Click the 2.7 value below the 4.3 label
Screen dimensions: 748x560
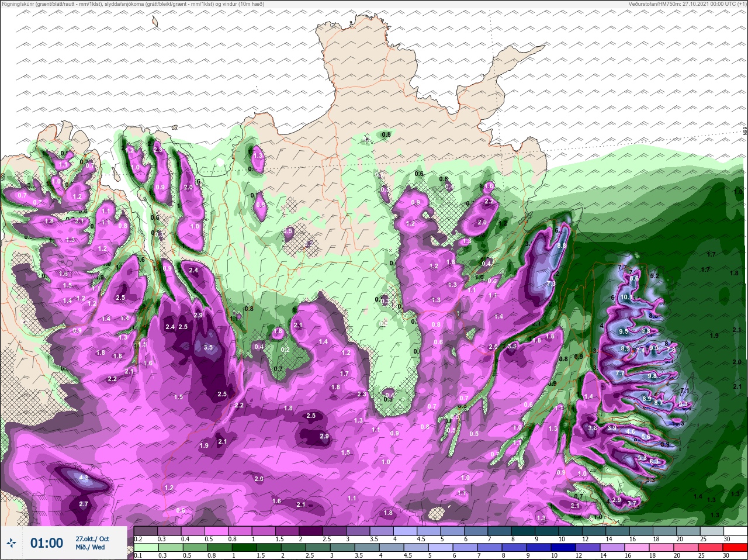pyautogui.click(x=83, y=504)
